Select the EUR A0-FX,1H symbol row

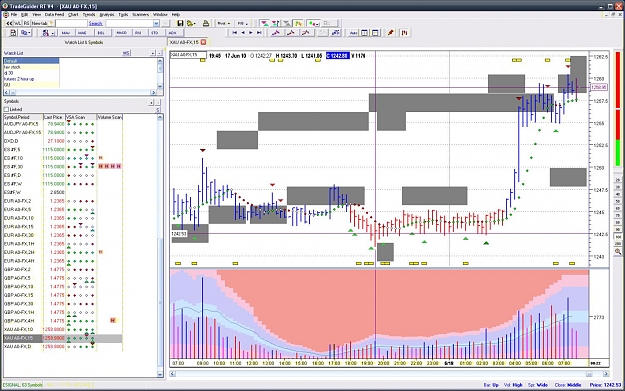pos(63,244)
